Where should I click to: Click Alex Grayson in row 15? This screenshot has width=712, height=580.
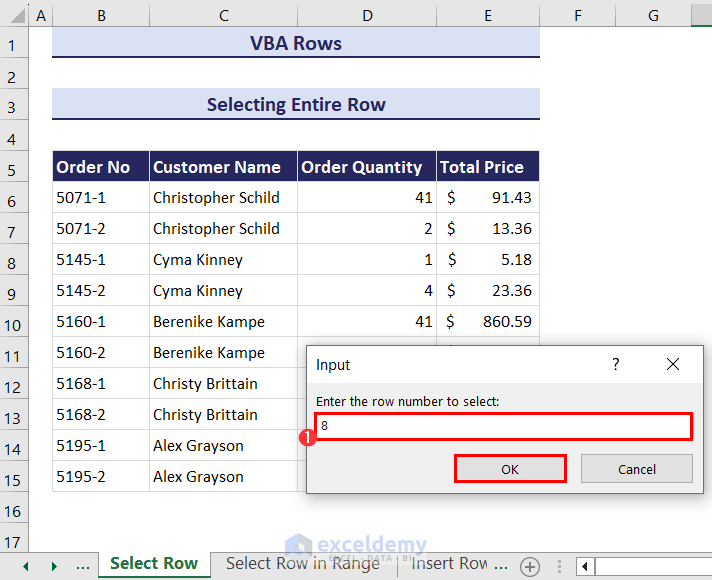click(223, 476)
